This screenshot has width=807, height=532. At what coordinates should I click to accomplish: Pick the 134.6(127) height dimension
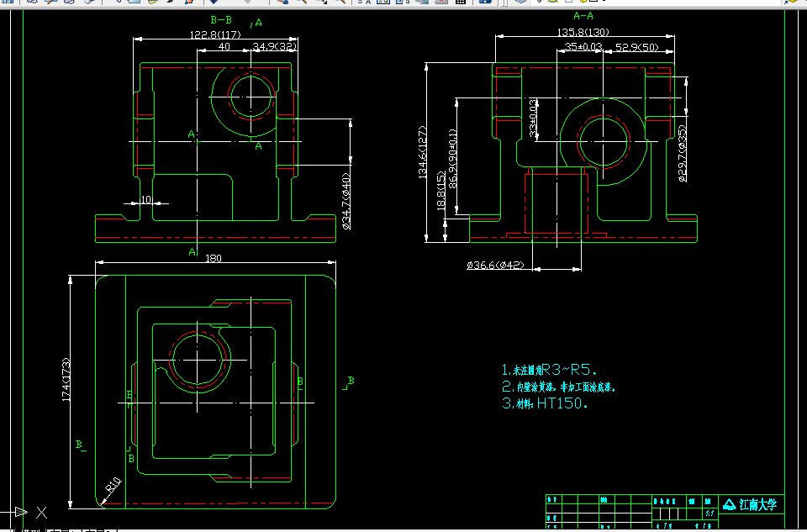tap(423, 152)
